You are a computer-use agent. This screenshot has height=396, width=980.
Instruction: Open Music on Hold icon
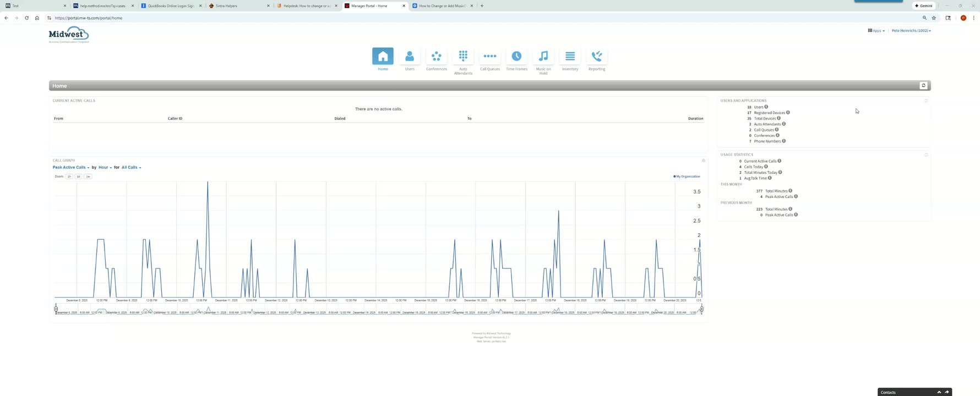[x=543, y=57]
